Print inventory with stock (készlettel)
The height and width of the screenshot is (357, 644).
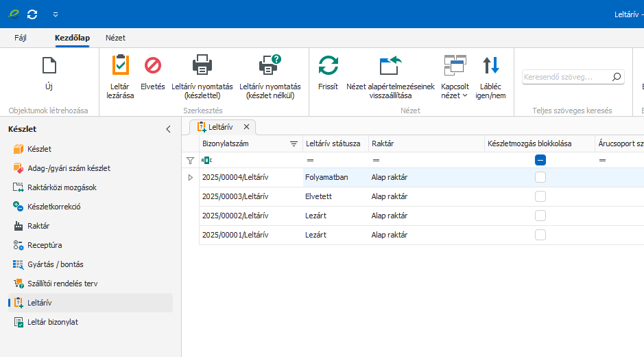(x=202, y=66)
